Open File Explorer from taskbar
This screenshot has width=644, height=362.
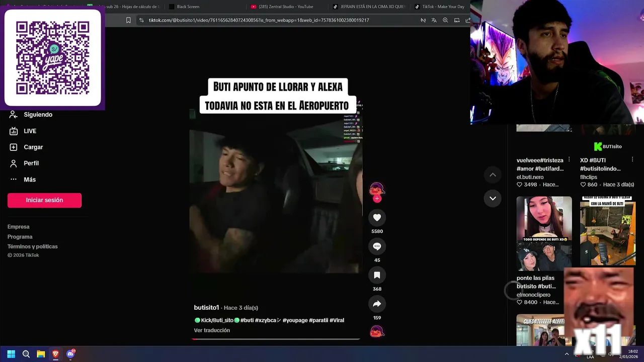click(x=41, y=354)
